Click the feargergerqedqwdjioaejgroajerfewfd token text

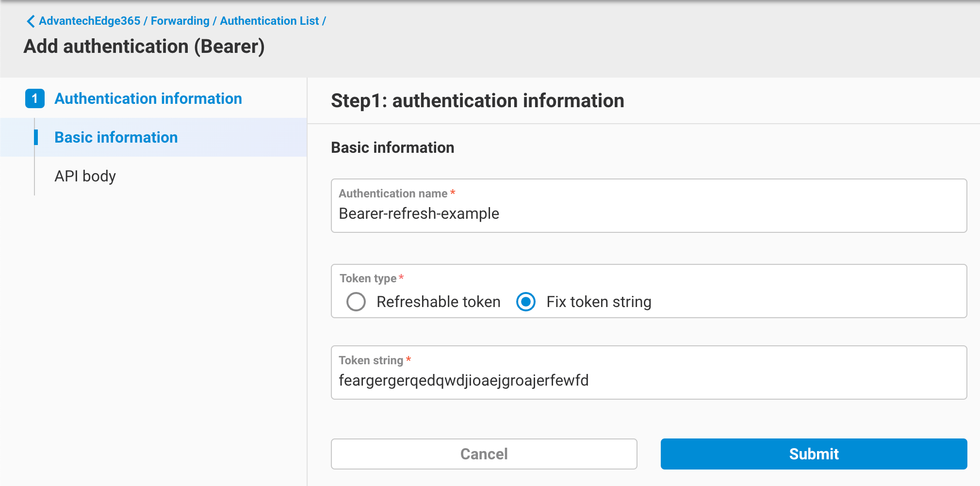pos(463,380)
